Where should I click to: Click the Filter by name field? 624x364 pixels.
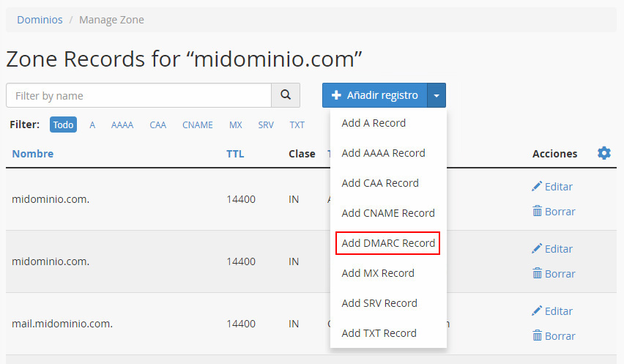[x=138, y=95]
